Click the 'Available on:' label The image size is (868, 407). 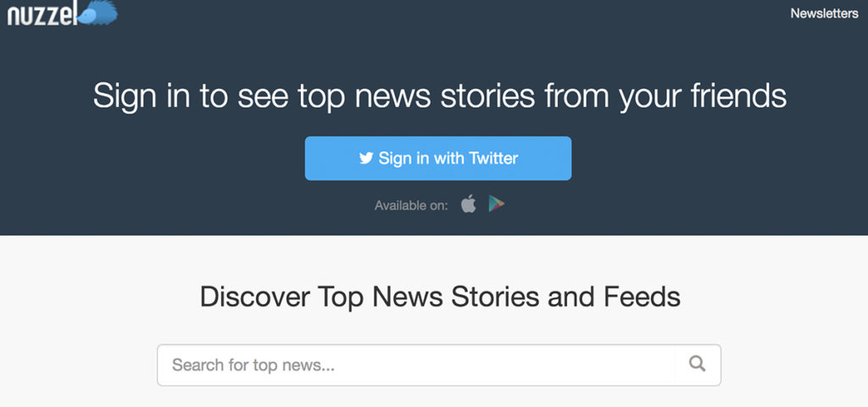click(x=411, y=205)
